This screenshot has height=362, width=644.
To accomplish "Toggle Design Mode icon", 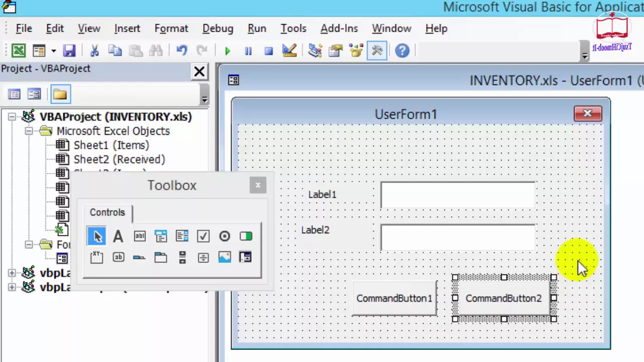I will tap(289, 51).
